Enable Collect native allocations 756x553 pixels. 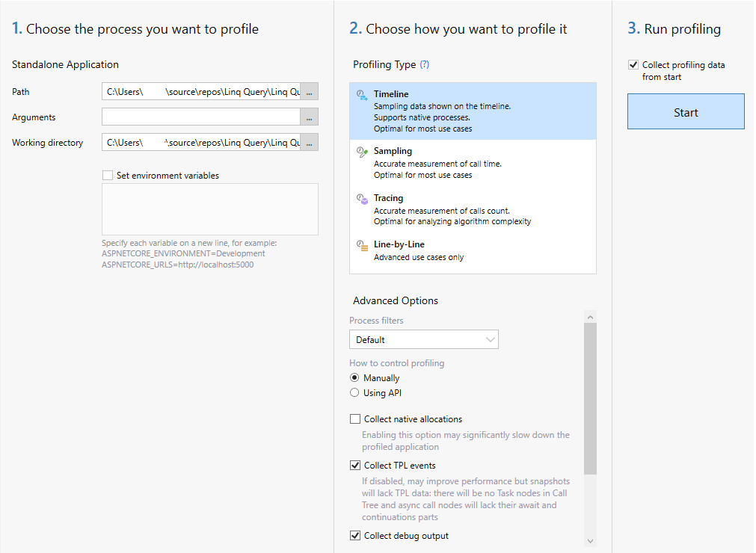tap(355, 418)
